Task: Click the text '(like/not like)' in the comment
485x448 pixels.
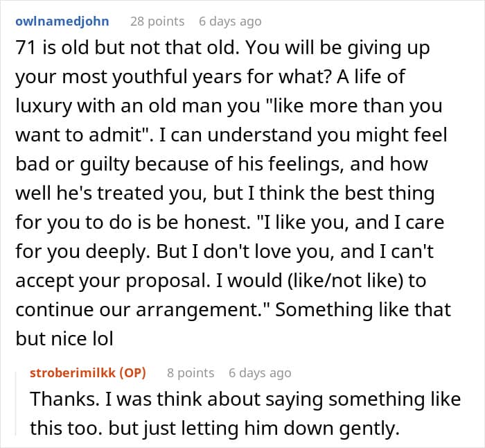Action: click(345, 280)
